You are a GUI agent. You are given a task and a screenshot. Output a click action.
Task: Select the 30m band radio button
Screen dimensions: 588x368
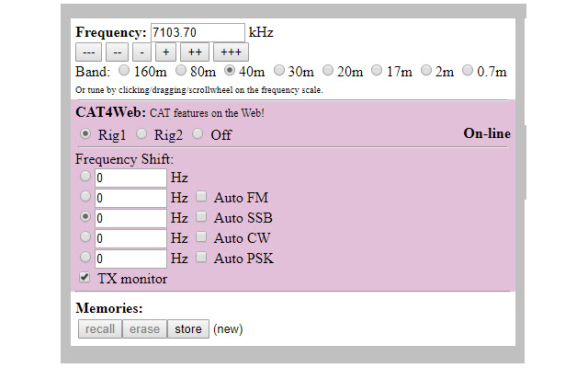click(x=279, y=70)
